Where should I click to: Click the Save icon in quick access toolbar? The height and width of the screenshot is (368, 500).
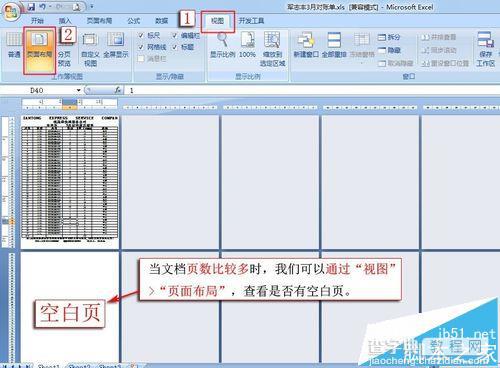pyautogui.click(x=31, y=7)
